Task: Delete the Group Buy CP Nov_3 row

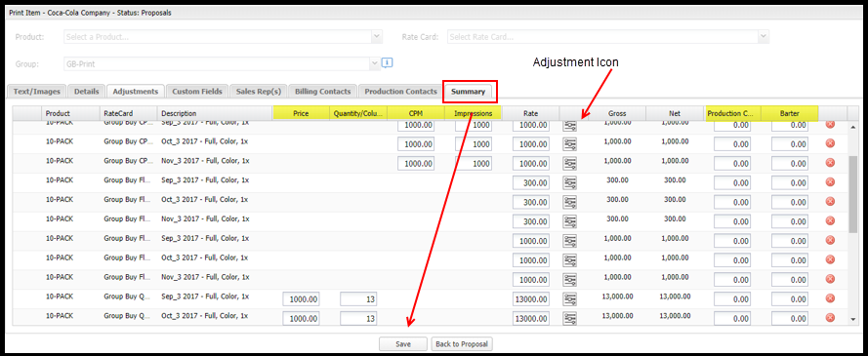Action: coord(830,163)
